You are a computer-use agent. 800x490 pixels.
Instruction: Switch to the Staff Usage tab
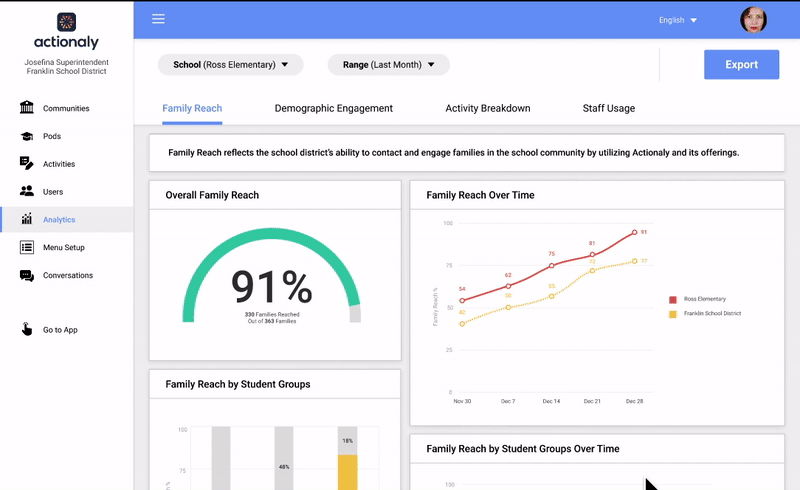pos(609,108)
